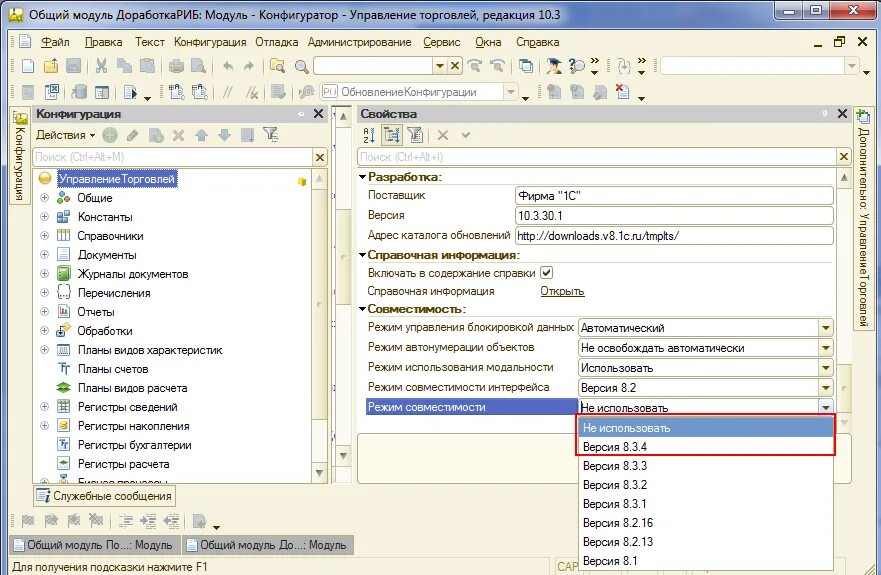
Task: Toggle the Включать в содержание справки checkbox
Action: click(546, 273)
